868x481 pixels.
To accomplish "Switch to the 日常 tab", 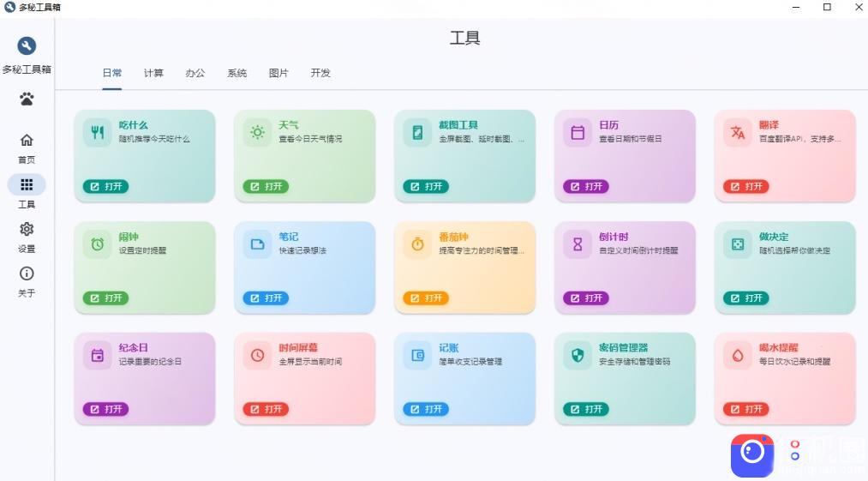I will pyautogui.click(x=112, y=73).
